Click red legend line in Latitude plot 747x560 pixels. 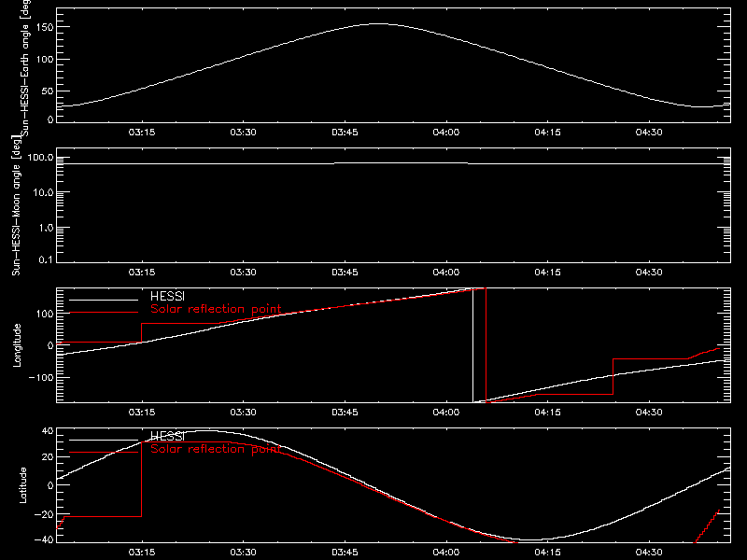pos(104,453)
